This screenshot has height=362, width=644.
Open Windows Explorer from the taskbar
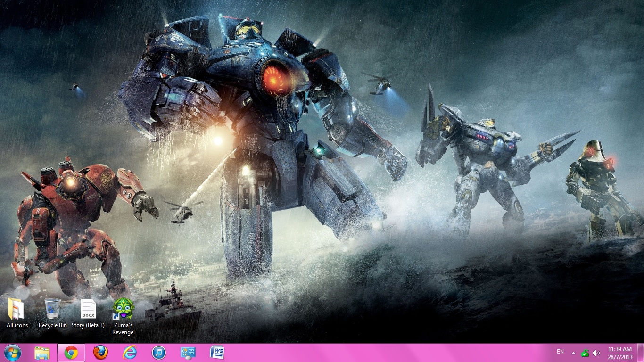[x=42, y=353]
